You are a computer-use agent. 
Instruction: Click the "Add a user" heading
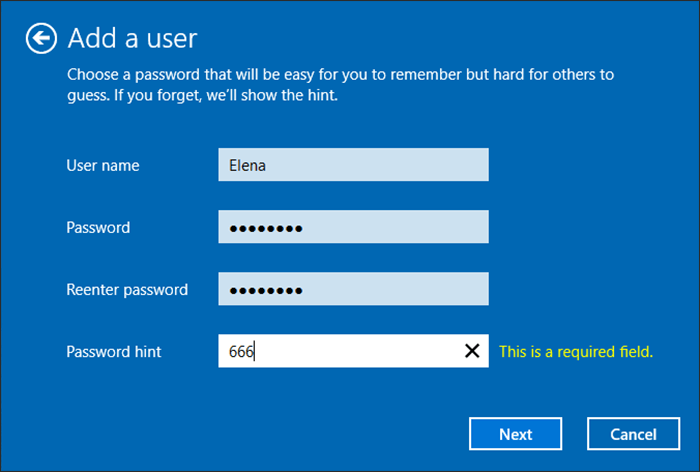tap(132, 39)
